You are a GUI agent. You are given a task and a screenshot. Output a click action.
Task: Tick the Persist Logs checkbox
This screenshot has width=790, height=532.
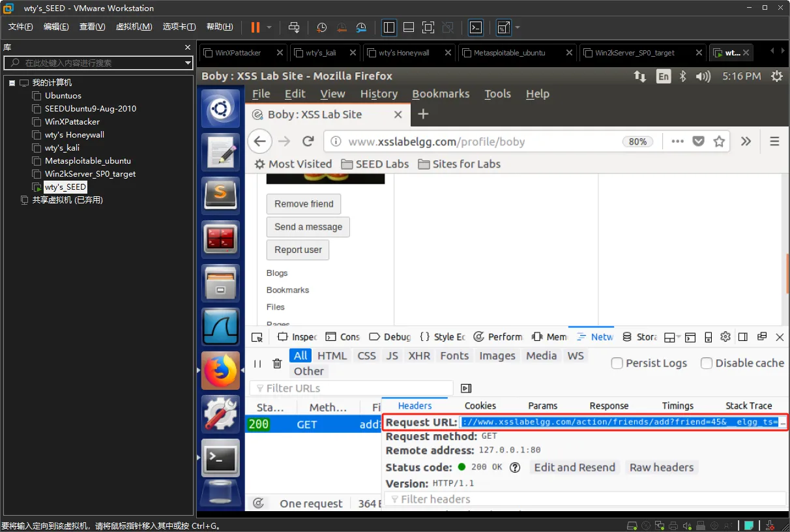pyautogui.click(x=617, y=363)
